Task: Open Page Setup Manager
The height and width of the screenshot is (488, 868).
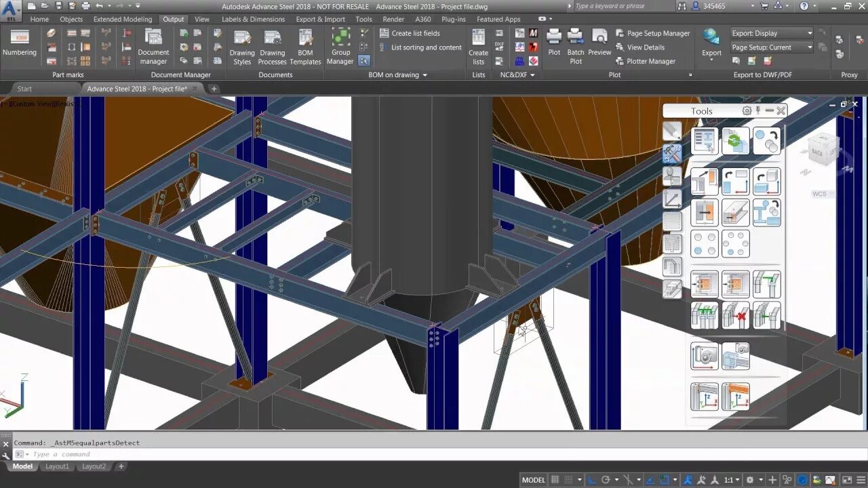Action: [x=652, y=33]
